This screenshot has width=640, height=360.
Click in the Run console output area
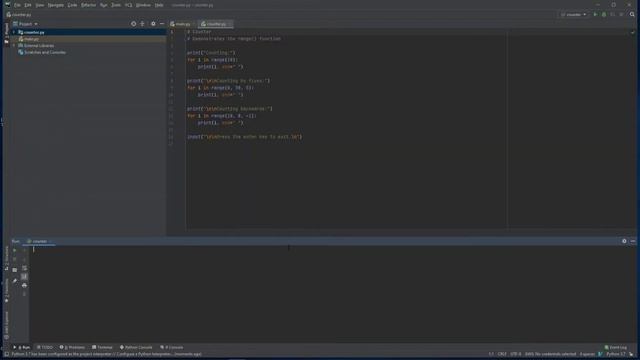(333, 294)
